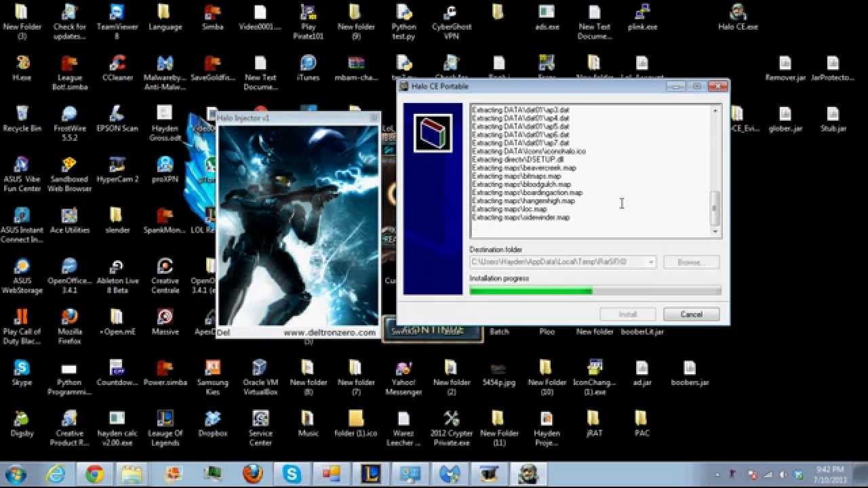Click the archive icon in the installer sidebar
The width and height of the screenshot is (868, 488).
(x=433, y=133)
